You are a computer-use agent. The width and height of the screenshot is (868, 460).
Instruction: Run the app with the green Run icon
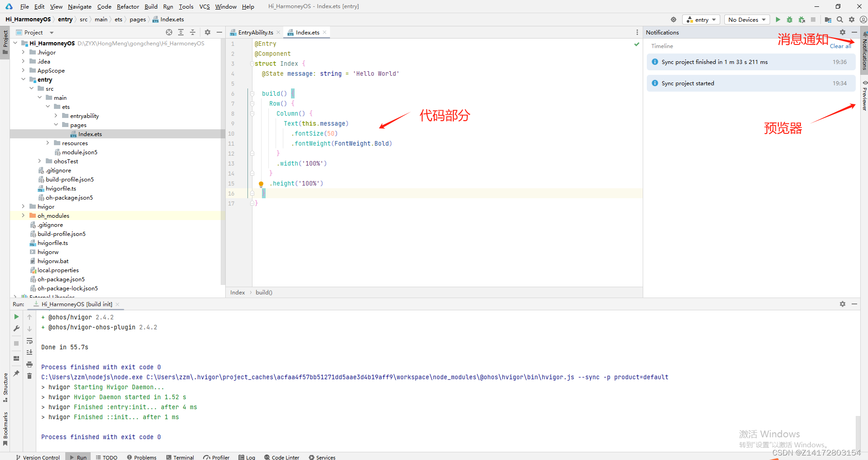click(778, 20)
